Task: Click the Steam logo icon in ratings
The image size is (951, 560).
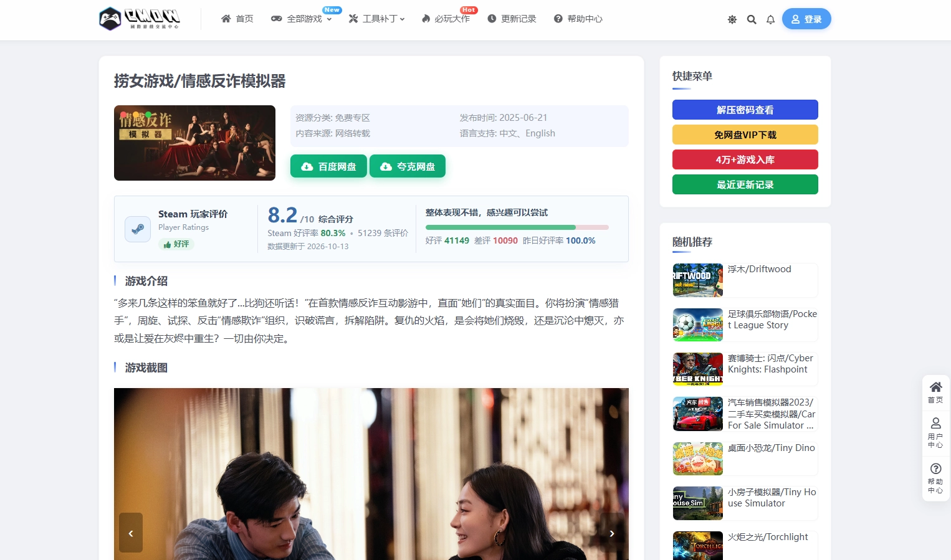Action: (138, 229)
